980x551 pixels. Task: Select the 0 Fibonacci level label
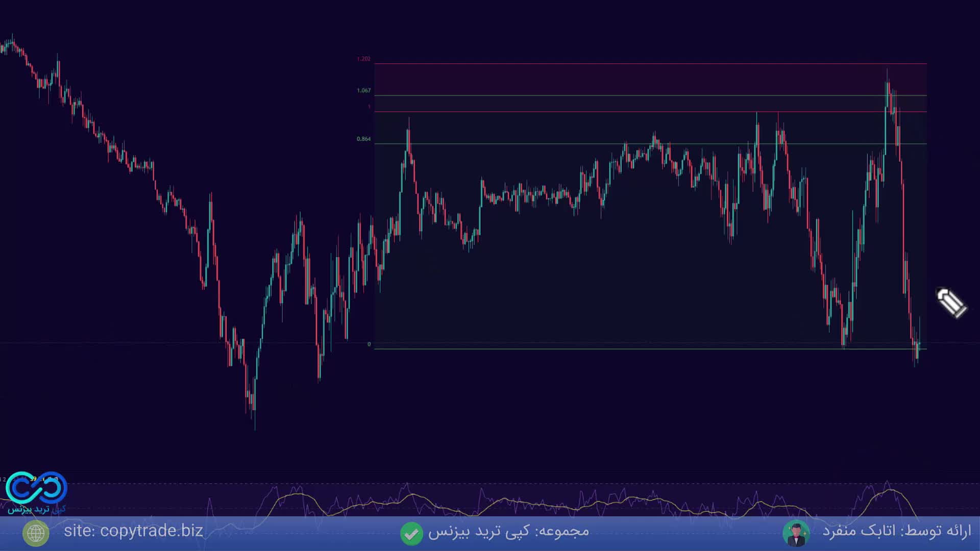[369, 344]
